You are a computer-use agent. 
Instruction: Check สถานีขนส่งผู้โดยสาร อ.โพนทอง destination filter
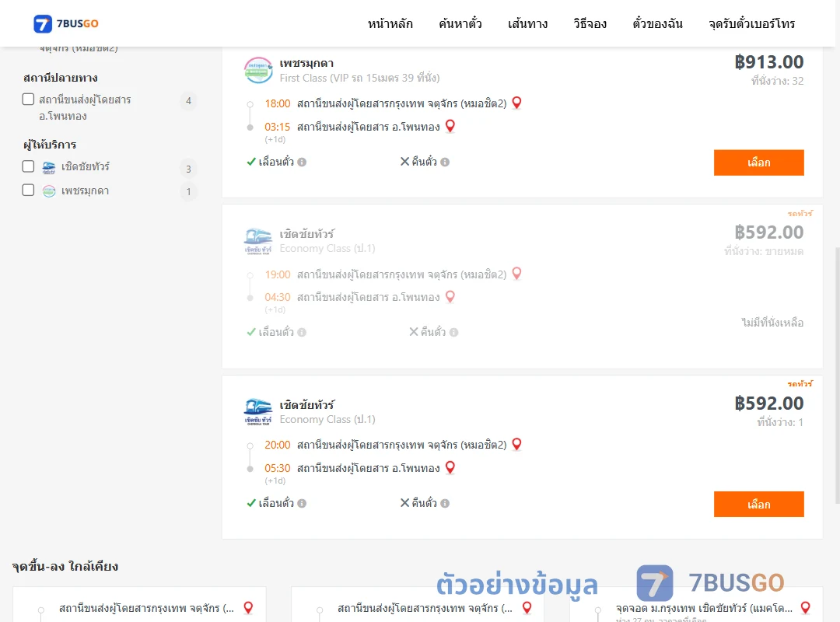click(x=29, y=99)
